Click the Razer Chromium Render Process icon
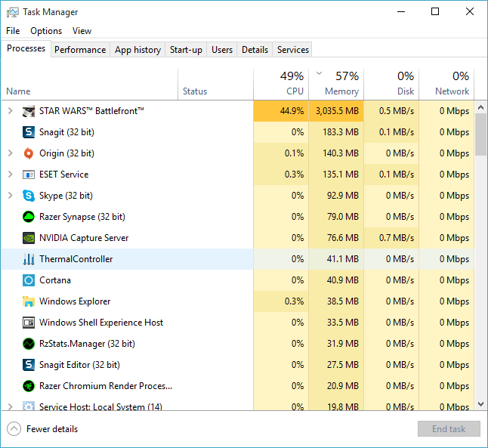This screenshot has width=488, height=448. pyautogui.click(x=29, y=386)
